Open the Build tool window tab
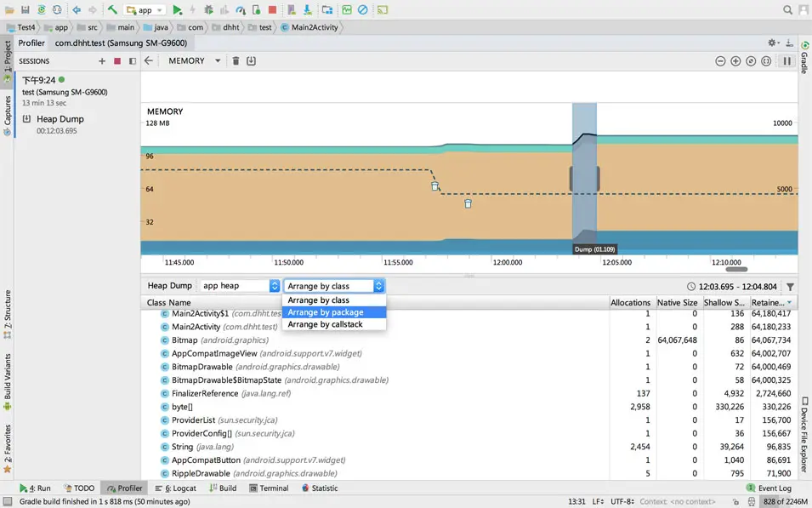This screenshot has width=812, height=508. (224, 488)
